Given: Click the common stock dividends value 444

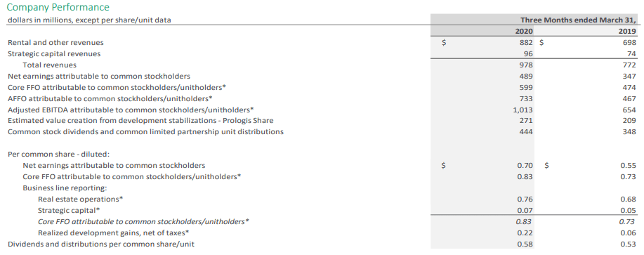Looking at the screenshot, I should tap(527, 132).
